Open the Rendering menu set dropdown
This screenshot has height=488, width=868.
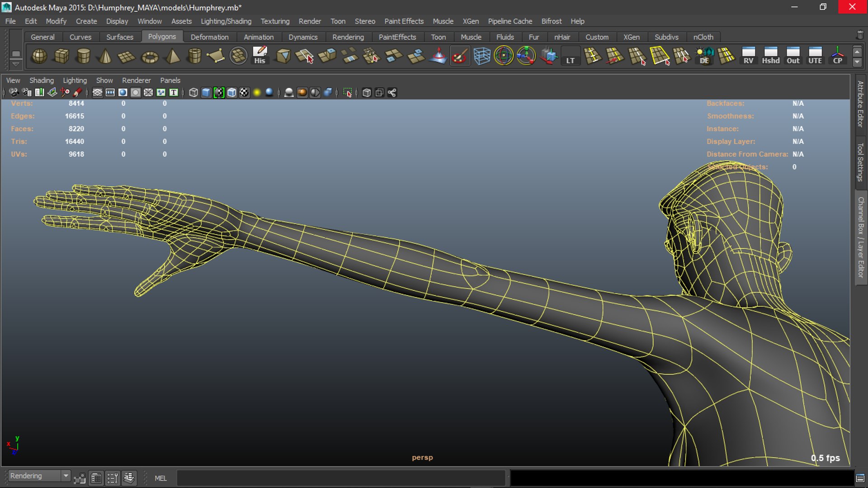[x=39, y=476]
